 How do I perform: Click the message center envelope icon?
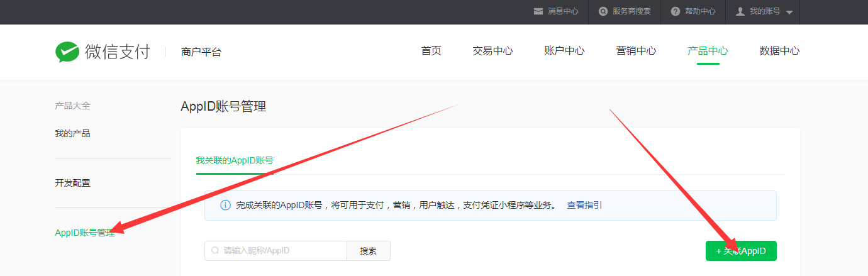pyautogui.click(x=538, y=11)
